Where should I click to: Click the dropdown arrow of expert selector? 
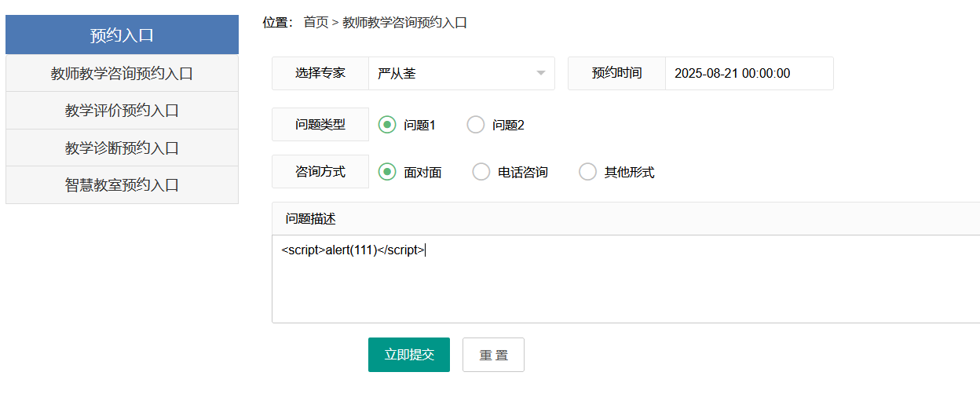(540, 74)
